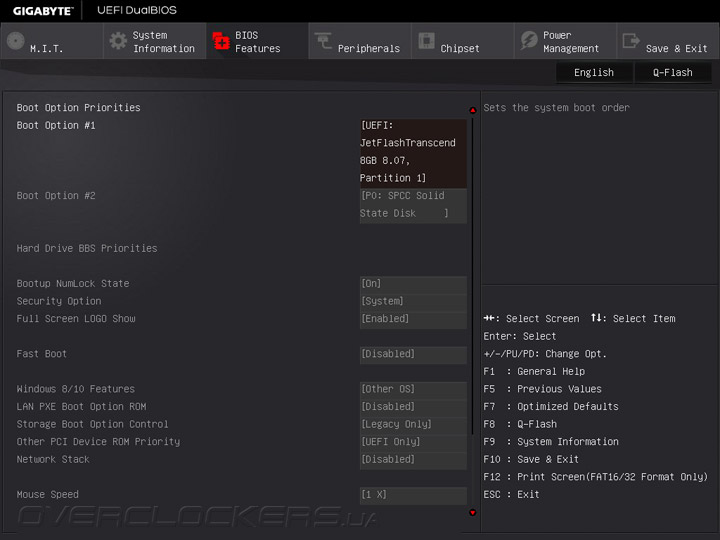The height and width of the screenshot is (540, 720).
Task: Click the 'F7 : Optimized Defaults' line
Action: pos(551,406)
